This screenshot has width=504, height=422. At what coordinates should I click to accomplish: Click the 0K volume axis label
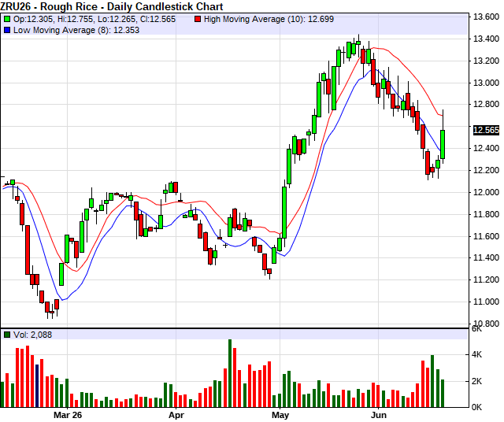[x=476, y=407]
